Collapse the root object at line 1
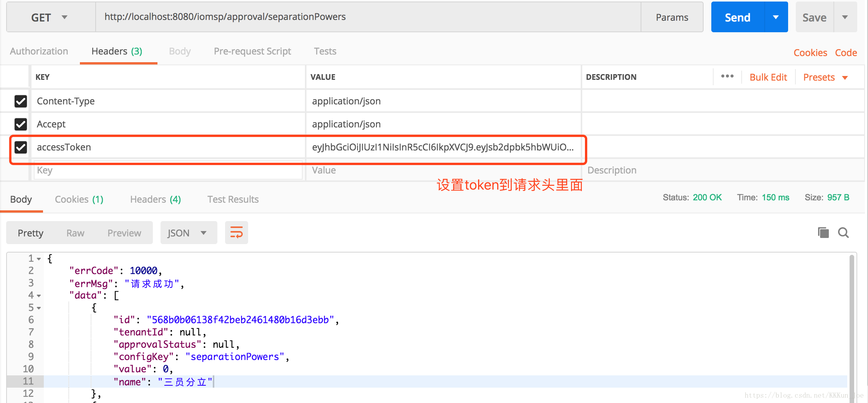The image size is (868, 403). (39, 259)
